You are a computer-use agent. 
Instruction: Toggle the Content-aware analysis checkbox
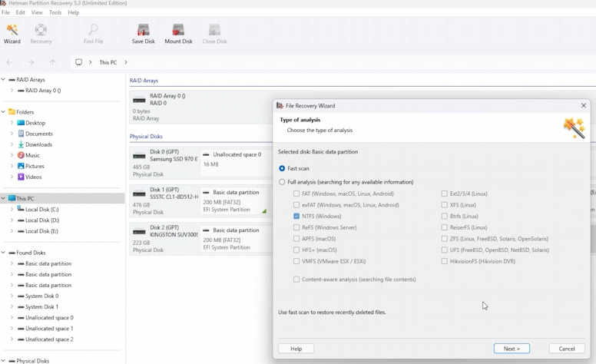click(296, 280)
